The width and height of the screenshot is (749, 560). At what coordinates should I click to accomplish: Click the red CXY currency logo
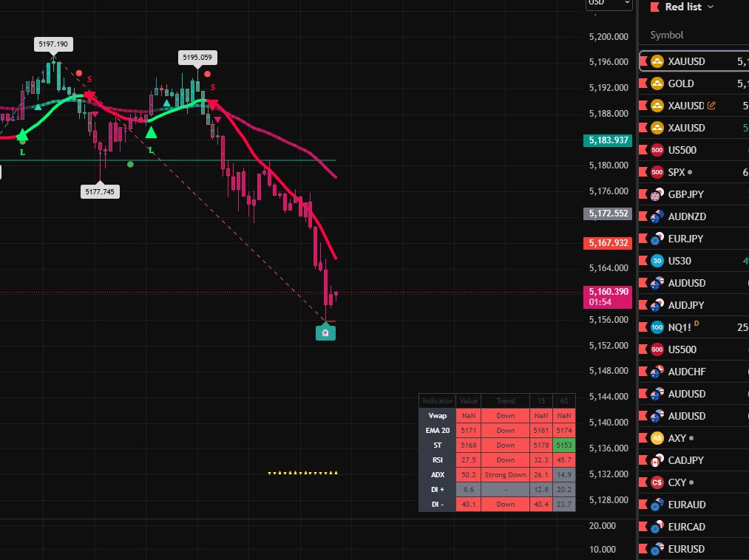click(x=657, y=482)
